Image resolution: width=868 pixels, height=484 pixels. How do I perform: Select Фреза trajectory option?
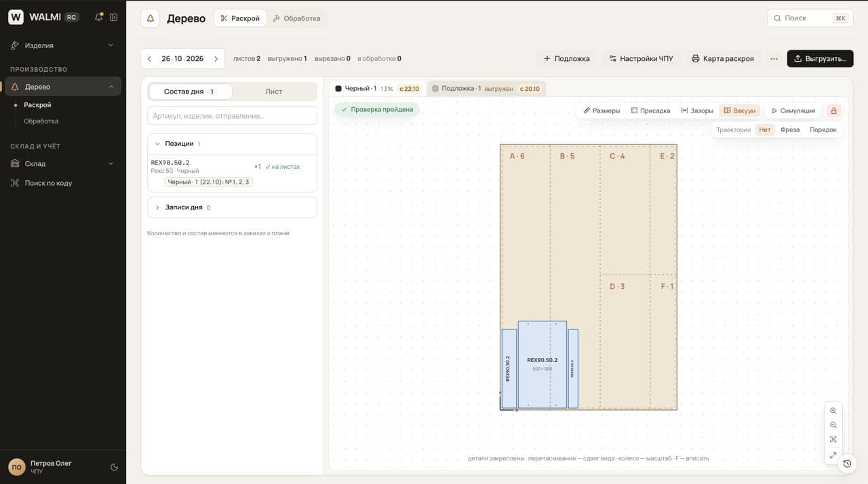point(790,129)
